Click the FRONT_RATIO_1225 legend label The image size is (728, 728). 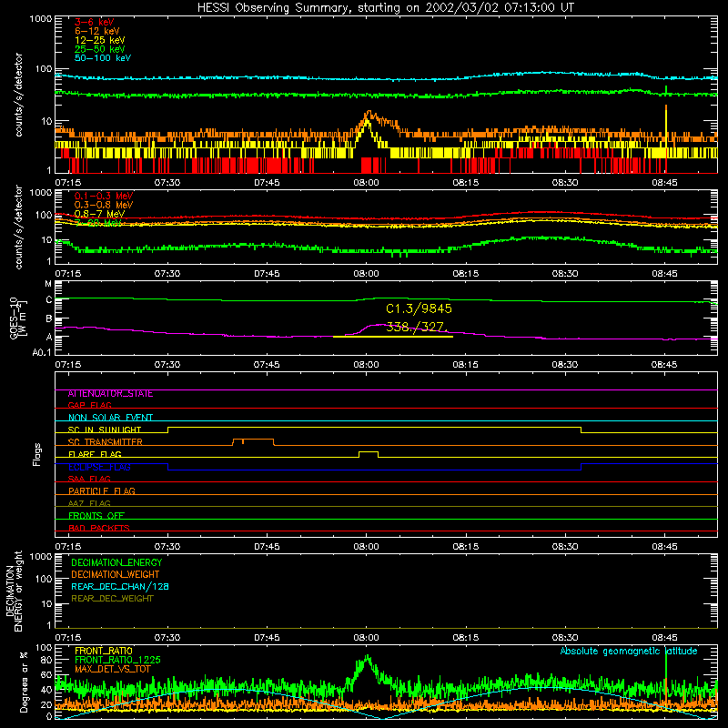pyautogui.click(x=117, y=660)
